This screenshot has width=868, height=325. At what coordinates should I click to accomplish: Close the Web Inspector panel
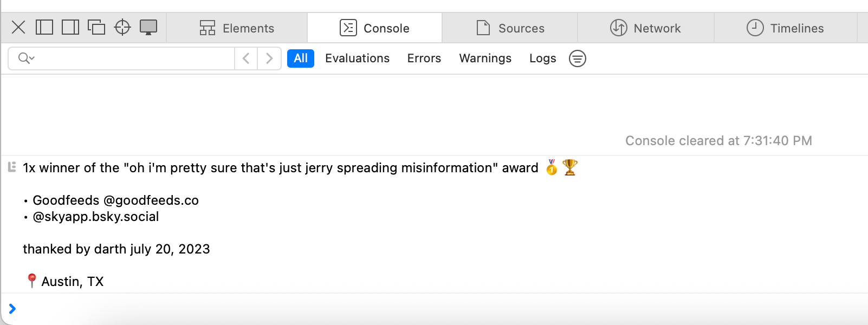click(18, 27)
